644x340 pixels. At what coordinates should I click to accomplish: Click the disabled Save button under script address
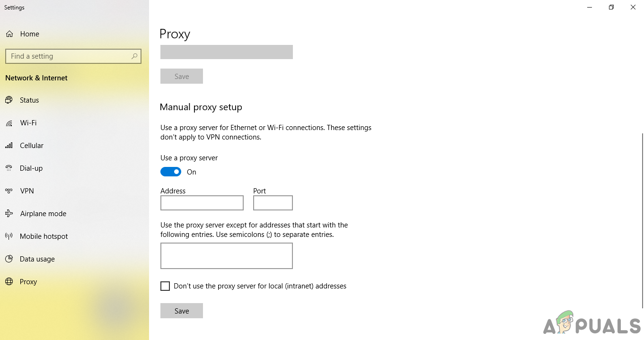[182, 76]
